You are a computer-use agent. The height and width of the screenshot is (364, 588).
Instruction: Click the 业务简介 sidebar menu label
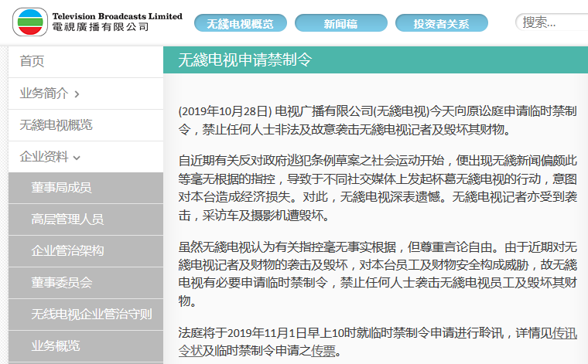(x=44, y=94)
